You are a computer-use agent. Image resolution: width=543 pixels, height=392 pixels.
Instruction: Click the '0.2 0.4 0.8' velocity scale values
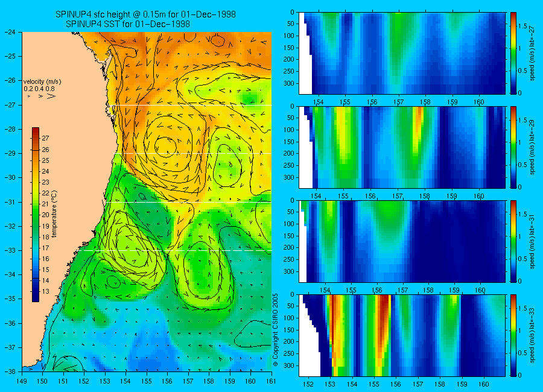pyautogui.click(x=39, y=89)
